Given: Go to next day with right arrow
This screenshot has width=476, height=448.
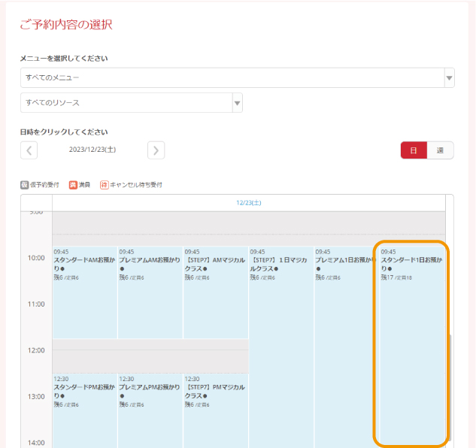Looking at the screenshot, I should 156,150.
